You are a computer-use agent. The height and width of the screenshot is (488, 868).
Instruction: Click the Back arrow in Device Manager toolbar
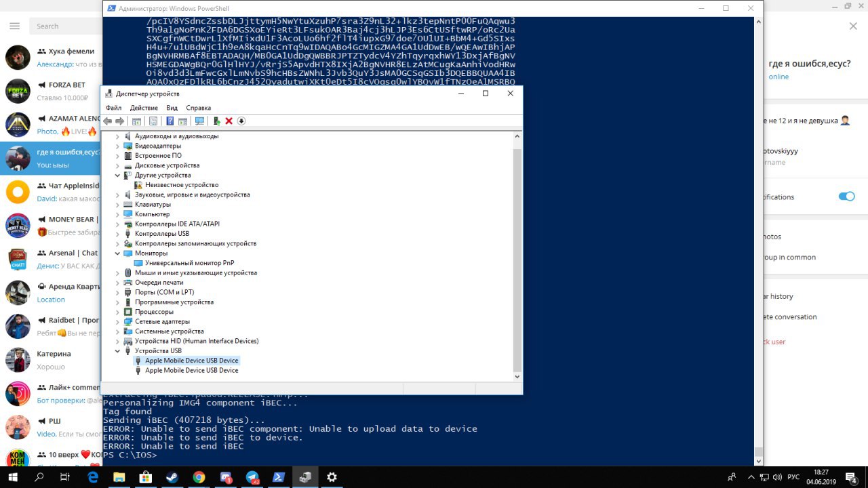coord(107,121)
